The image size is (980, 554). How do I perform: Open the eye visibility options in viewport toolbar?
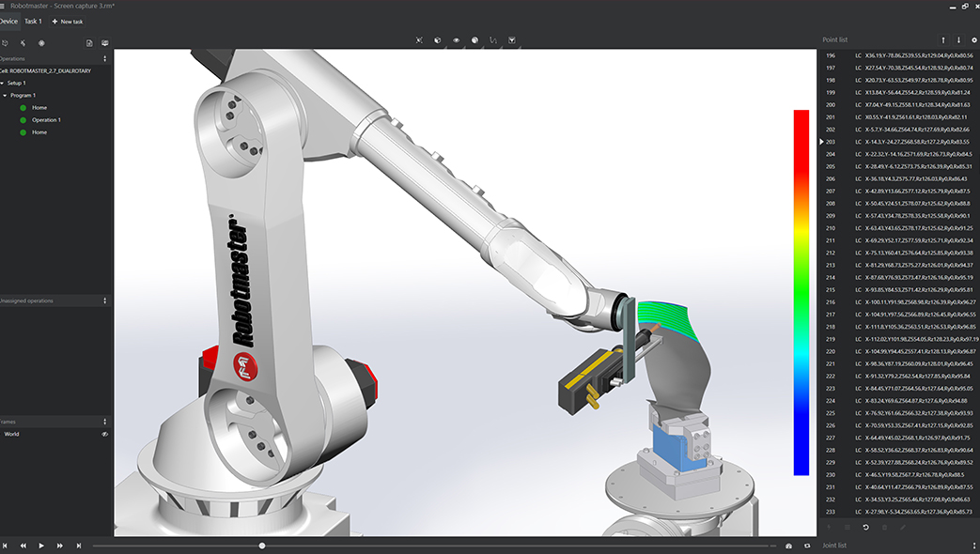pyautogui.click(x=457, y=40)
